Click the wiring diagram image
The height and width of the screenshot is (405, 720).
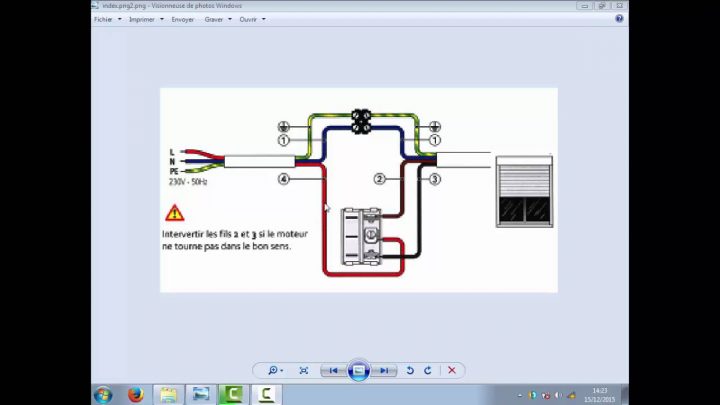click(x=358, y=190)
